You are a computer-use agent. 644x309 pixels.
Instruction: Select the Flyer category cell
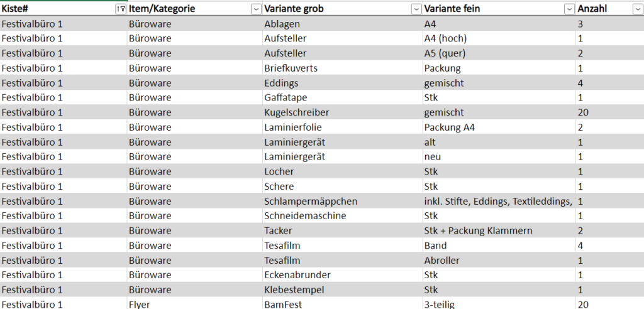coord(194,304)
